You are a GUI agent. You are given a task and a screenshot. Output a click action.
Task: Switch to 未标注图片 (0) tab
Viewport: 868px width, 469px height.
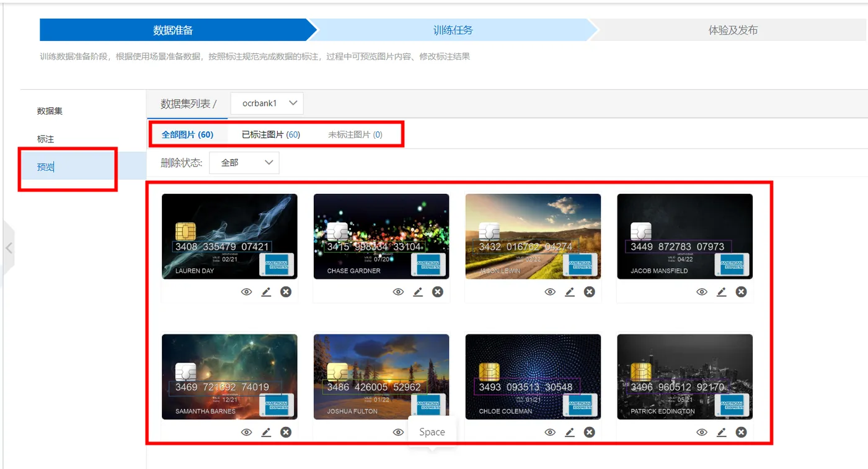(355, 134)
